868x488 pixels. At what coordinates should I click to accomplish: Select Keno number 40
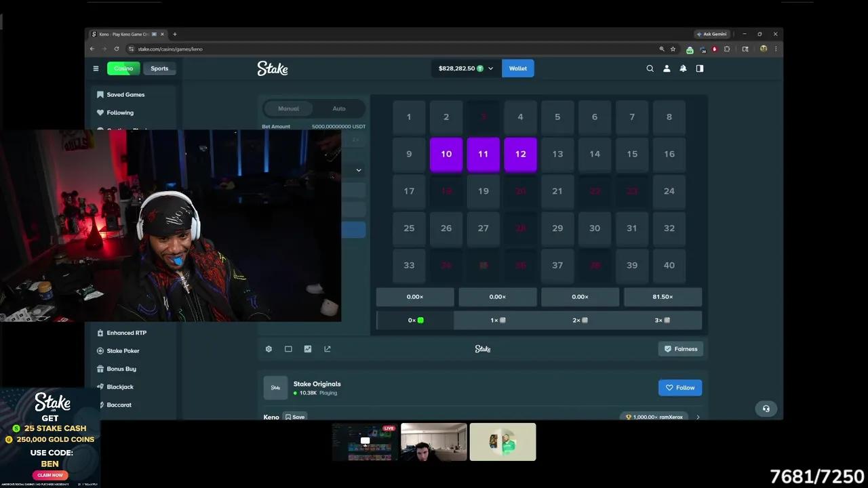[x=669, y=266]
